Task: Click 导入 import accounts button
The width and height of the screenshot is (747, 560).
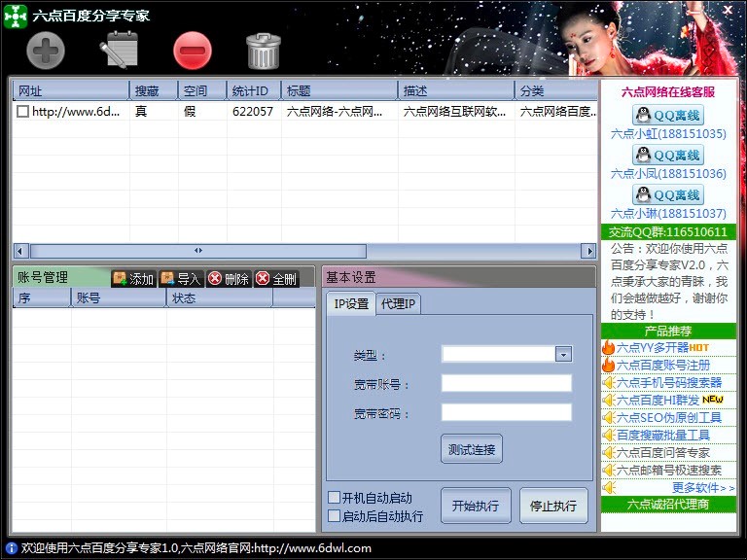Action: click(181, 279)
